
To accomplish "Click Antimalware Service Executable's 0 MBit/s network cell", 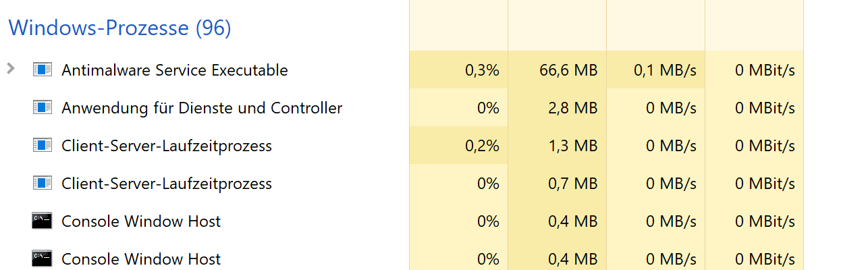I will coord(765,70).
